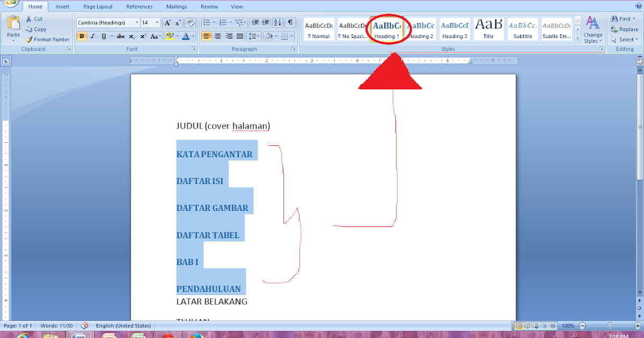This screenshot has width=644, height=338.
Task: Toggle show paragraph marks
Action: click(290, 23)
